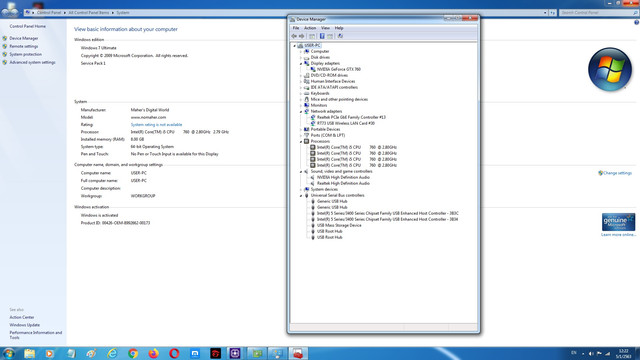The width and height of the screenshot is (640, 360).
Task: Click the Scan for hardware changes toolbar icon
Action: coord(340,36)
